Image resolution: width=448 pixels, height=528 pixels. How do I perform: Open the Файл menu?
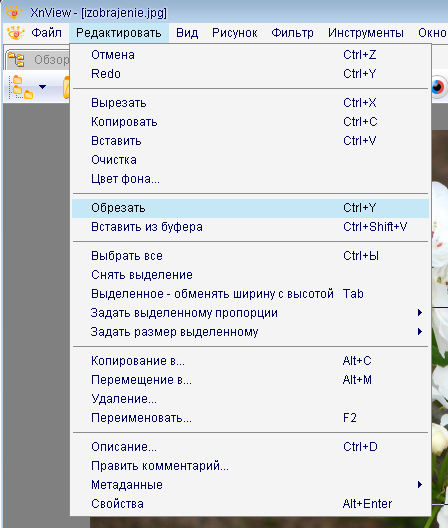[x=46, y=33]
